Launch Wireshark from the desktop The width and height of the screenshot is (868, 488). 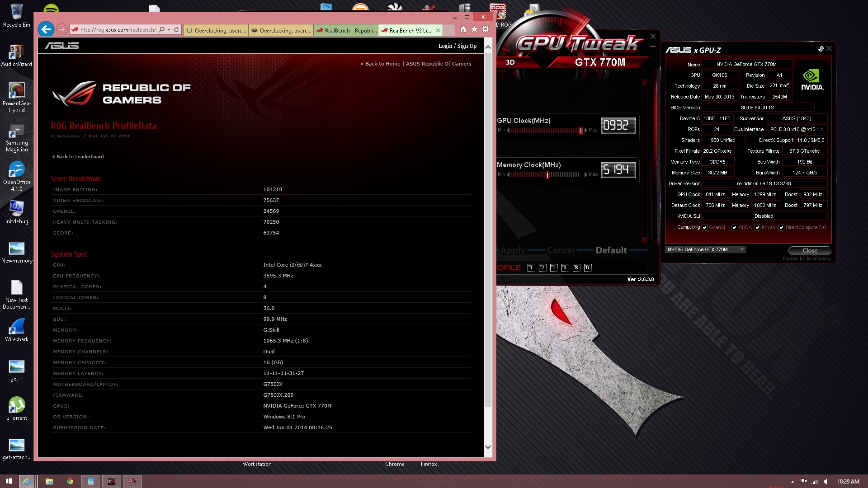tap(17, 330)
